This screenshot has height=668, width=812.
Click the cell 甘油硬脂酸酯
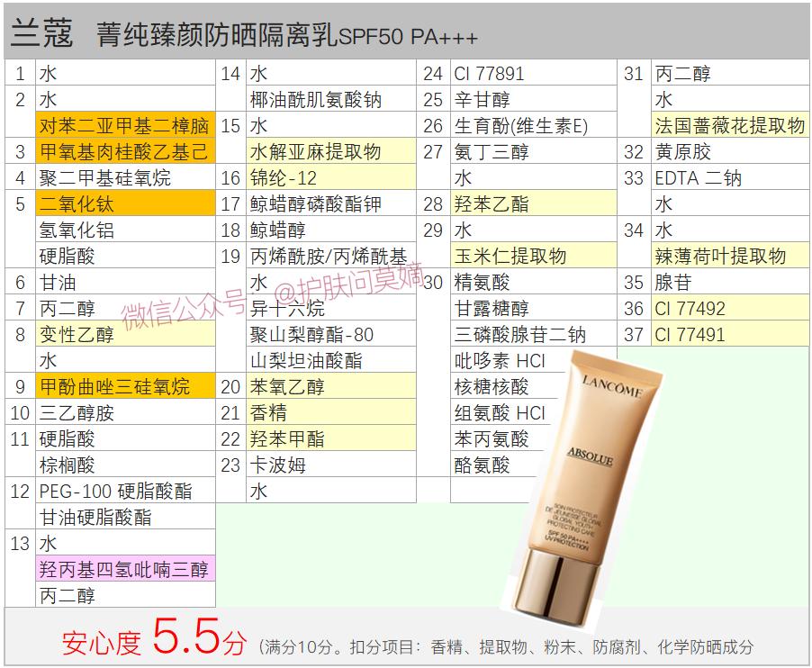[125, 517]
